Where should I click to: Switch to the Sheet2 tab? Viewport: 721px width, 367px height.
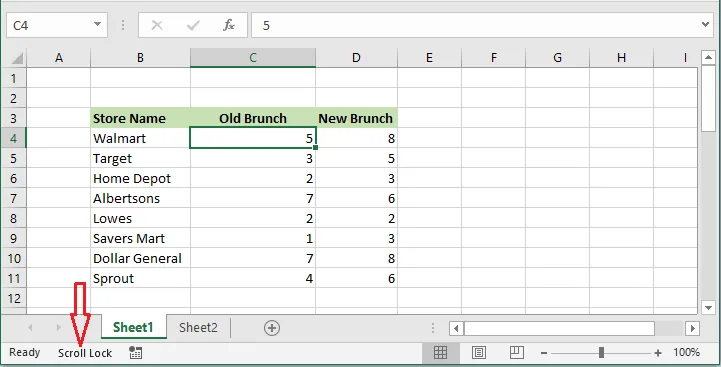(198, 327)
